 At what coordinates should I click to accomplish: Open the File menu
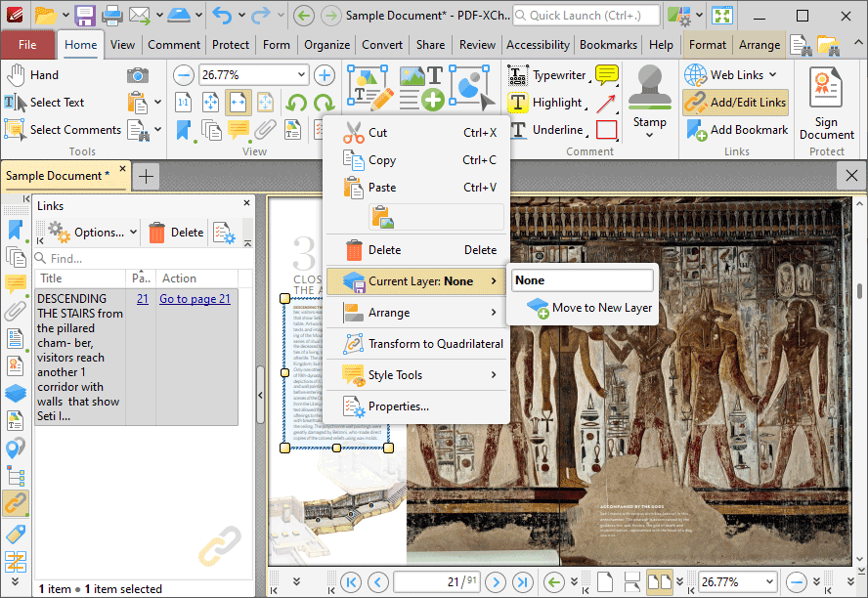pos(27,45)
